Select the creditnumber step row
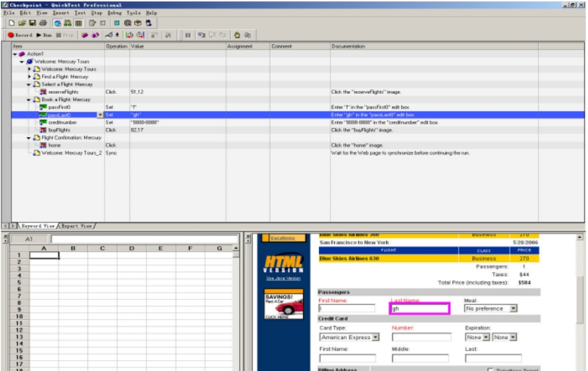The width and height of the screenshot is (588, 371). pyautogui.click(x=297, y=122)
